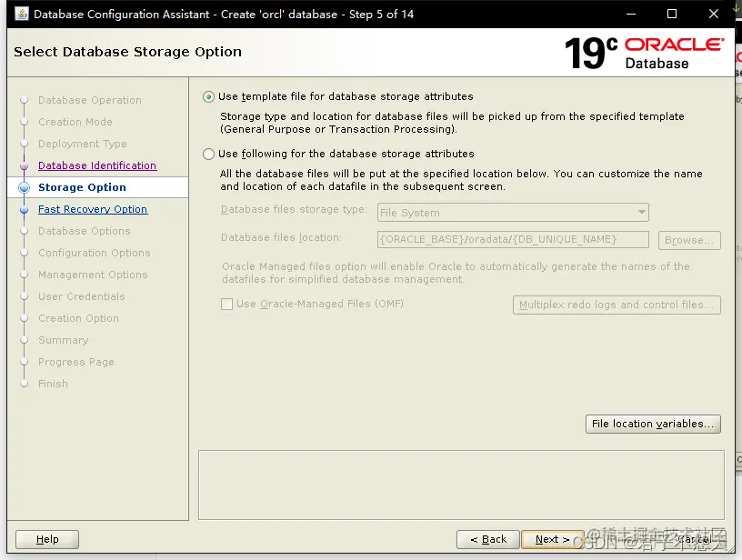Image resolution: width=742 pixels, height=560 pixels.
Task: Click the 'Database files location:' label
Action: pyautogui.click(x=281, y=237)
